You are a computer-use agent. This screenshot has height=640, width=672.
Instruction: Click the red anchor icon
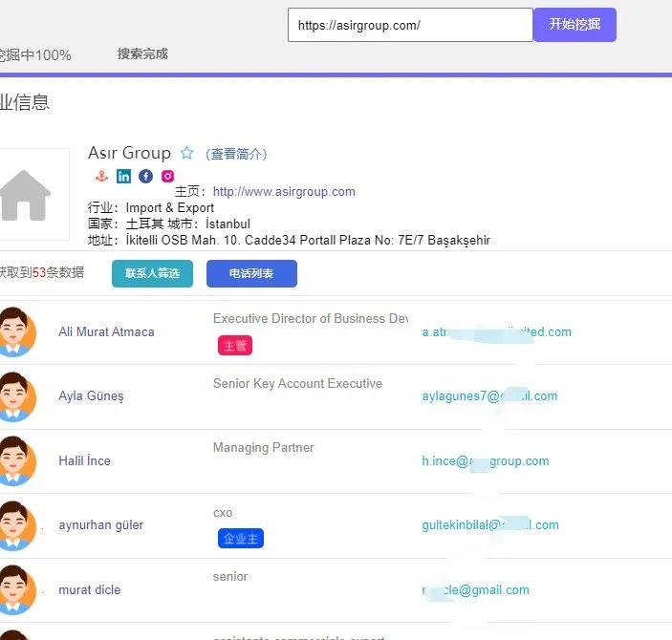coord(101,176)
